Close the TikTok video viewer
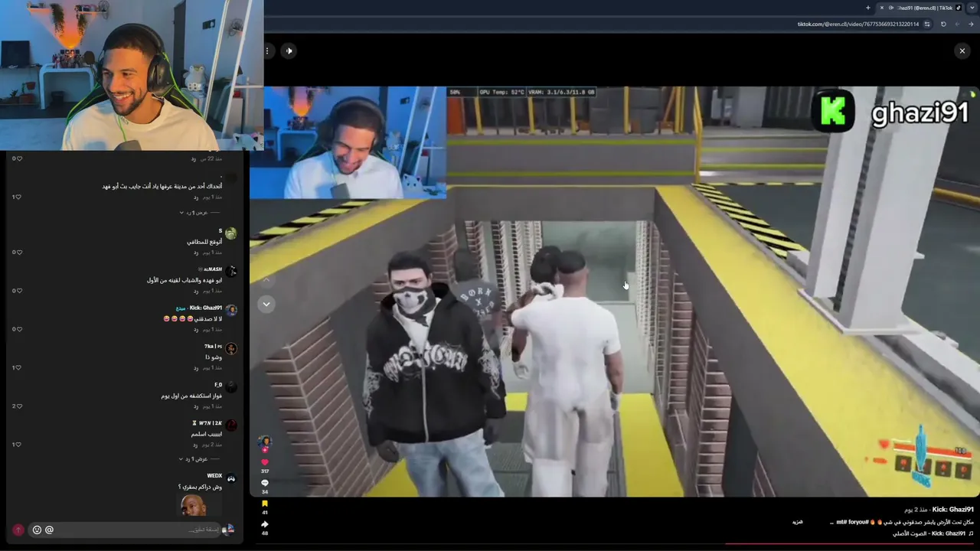The height and width of the screenshot is (551, 980). [962, 51]
